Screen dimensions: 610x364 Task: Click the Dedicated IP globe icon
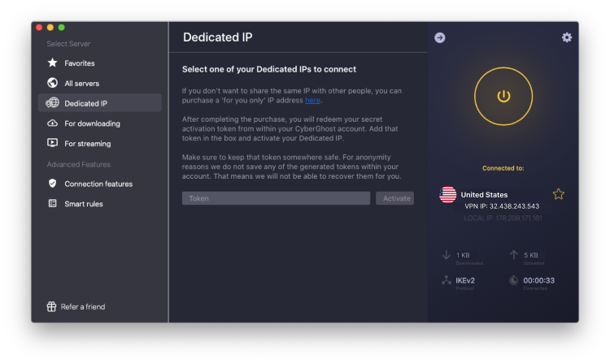52,103
